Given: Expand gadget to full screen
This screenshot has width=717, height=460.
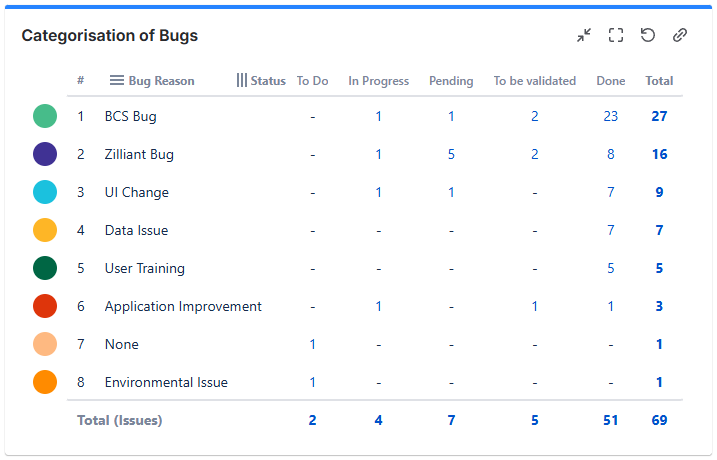Looking at the screenshot, I should [616, 35].
